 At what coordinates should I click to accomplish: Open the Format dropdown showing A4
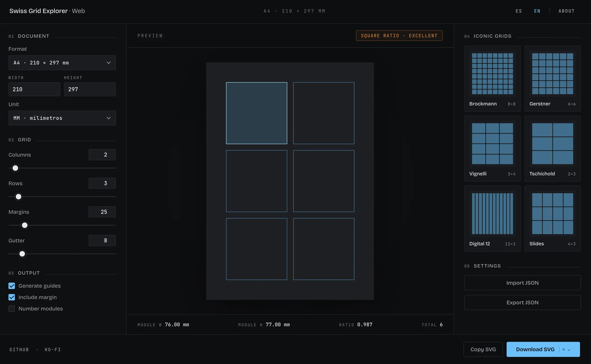pos(62,63)
